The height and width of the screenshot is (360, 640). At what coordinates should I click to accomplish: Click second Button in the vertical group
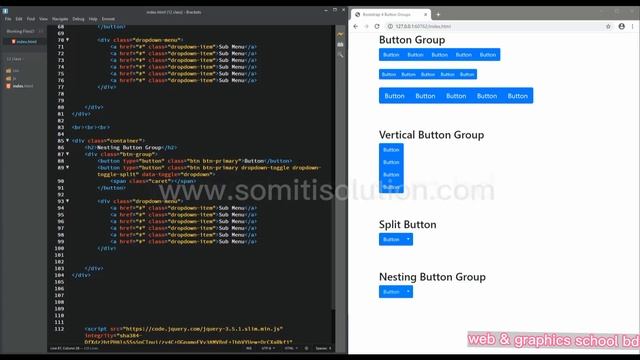point(391,162)
